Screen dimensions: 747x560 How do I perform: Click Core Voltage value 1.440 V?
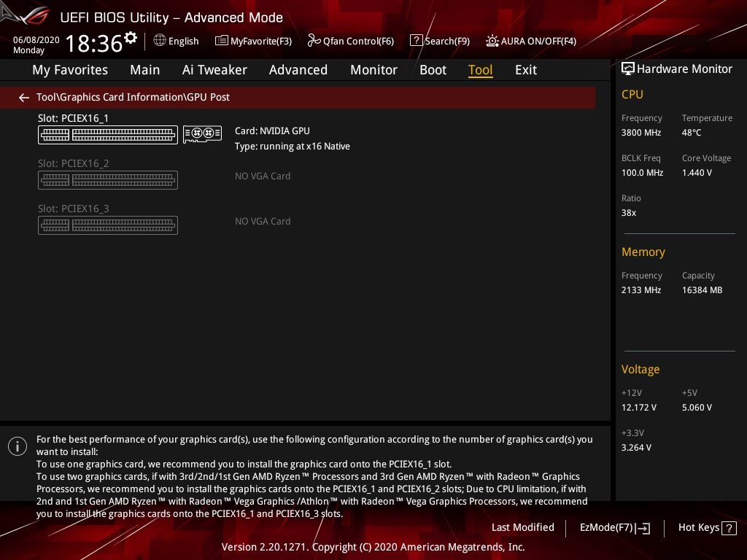[697, 173]
